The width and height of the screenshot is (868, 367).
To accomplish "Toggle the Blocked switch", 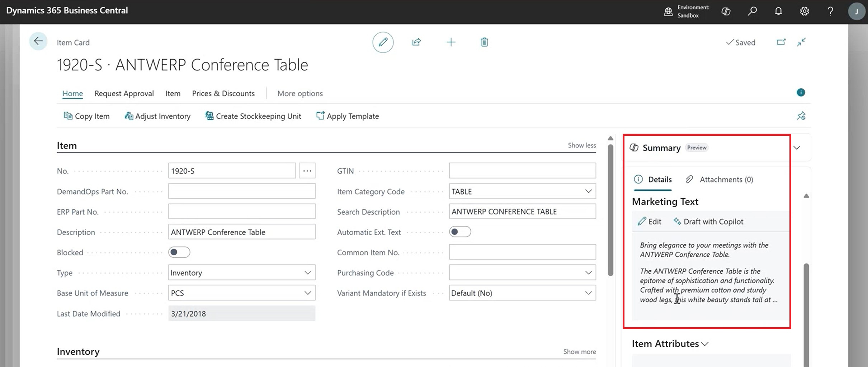I will click(x=179, y=252).
